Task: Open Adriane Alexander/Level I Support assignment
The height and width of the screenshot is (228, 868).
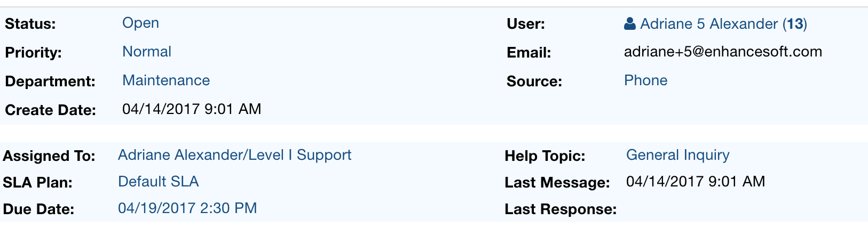Action: click(x=234, y=155)
